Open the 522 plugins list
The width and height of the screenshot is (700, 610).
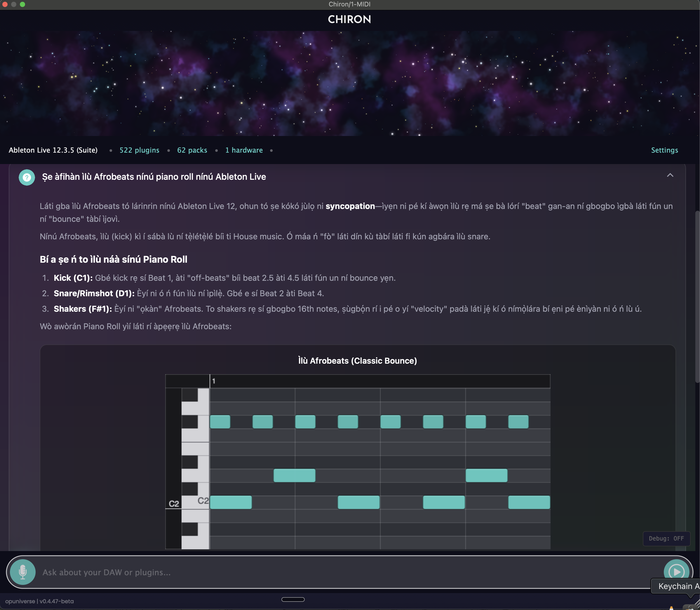tap(139, 150)
